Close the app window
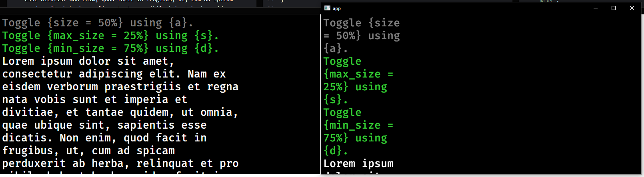 [x=632, y=8]
